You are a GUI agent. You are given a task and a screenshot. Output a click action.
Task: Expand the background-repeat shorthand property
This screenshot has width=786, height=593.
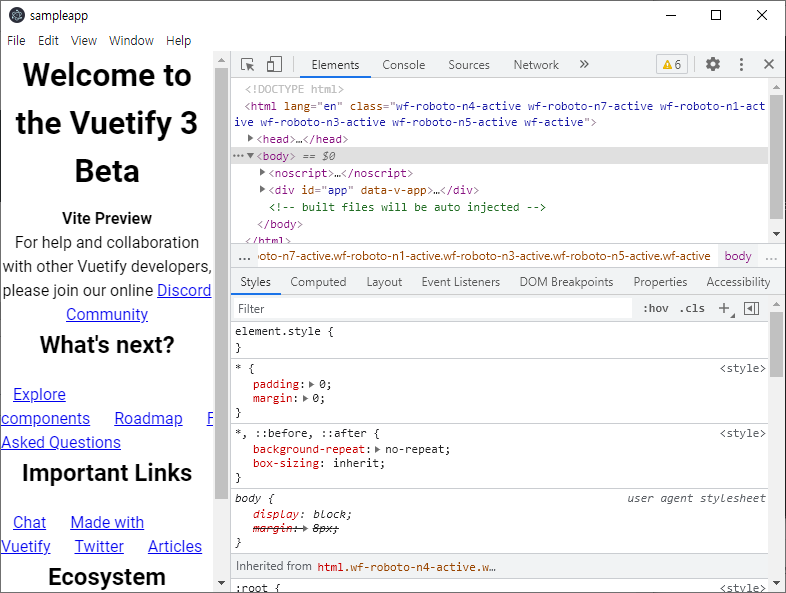[x=377, y=449]
